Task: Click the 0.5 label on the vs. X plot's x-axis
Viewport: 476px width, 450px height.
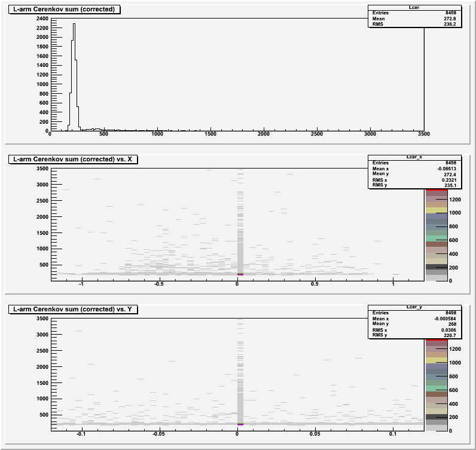Action: [x=315, y=284]
